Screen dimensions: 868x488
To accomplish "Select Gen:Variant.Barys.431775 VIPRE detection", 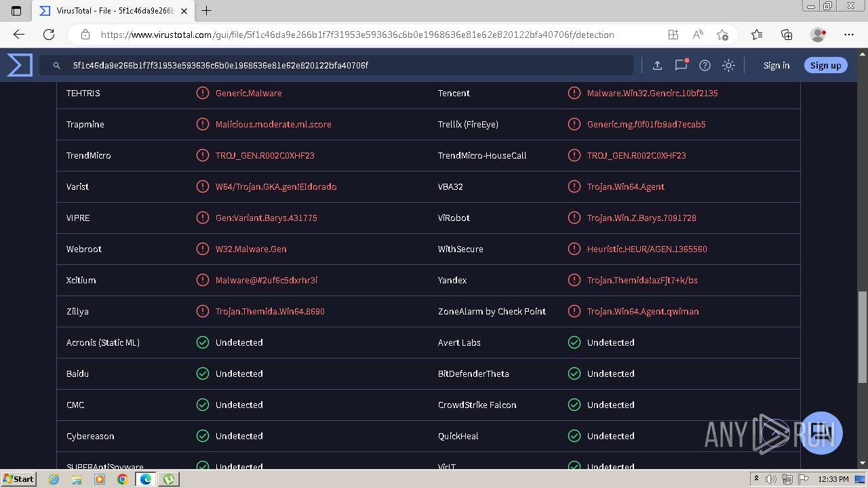I will coord(267,218).
